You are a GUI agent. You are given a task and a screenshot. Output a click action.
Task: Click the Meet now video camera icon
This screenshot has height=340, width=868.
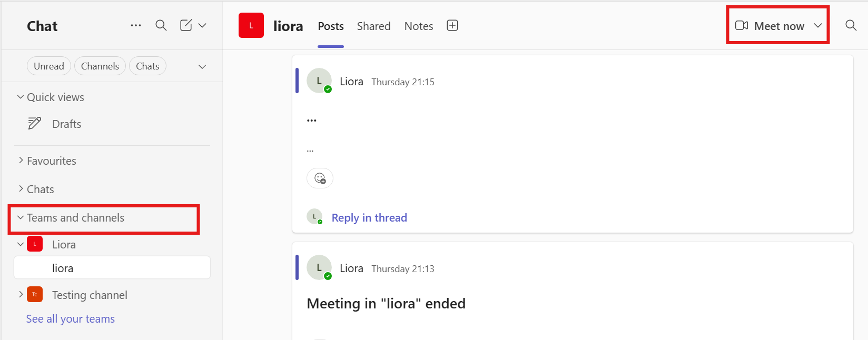742,26
